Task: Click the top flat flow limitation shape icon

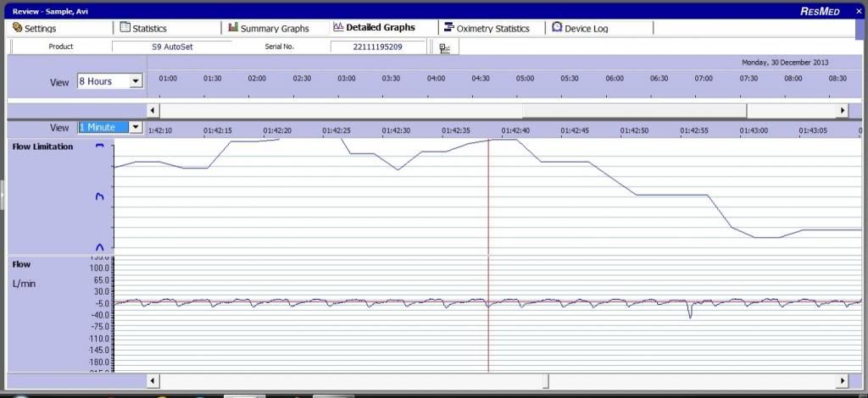Action: [99, 146]
